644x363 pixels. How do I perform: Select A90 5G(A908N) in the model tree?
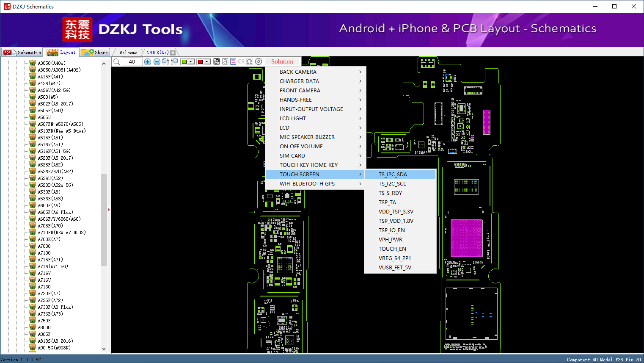[54, 348]
